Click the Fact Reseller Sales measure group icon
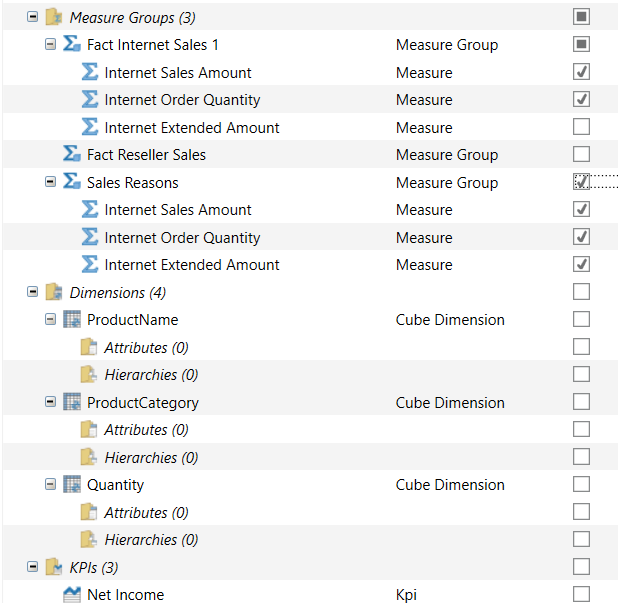Image resolution: width=618 pixels, height=603 pixels. coord(71,155)
